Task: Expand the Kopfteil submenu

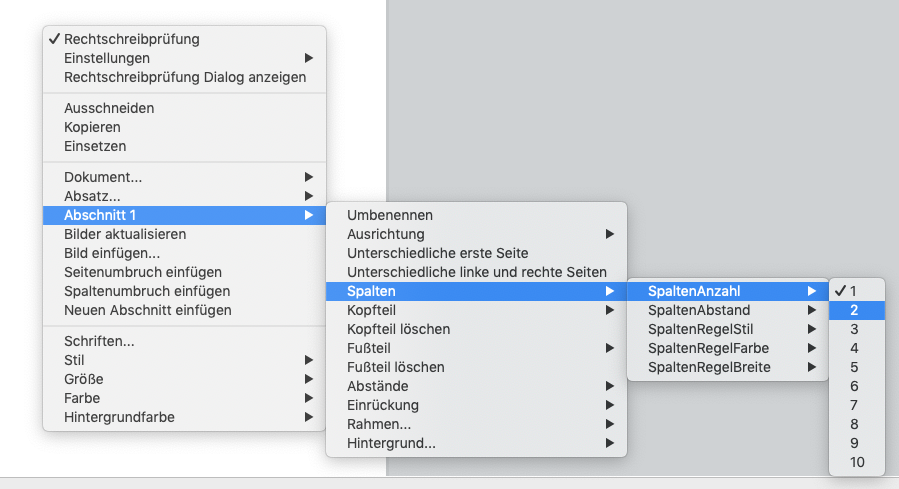Action: pos(371,310)
